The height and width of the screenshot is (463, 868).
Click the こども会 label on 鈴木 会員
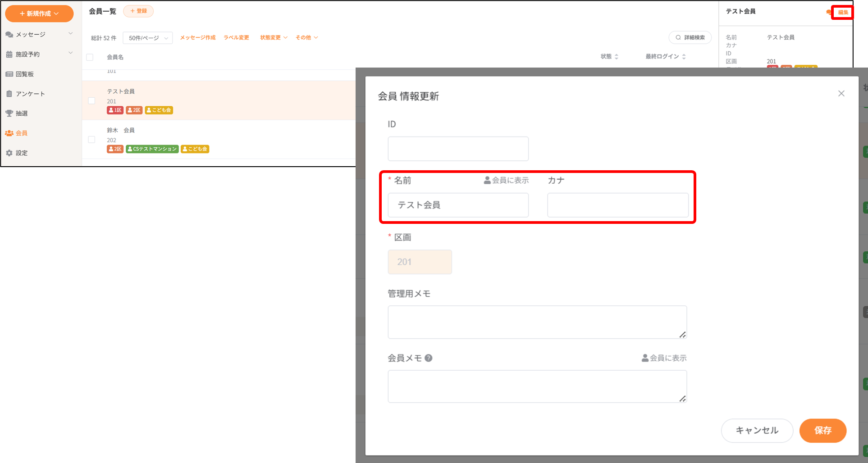point(195,149)
